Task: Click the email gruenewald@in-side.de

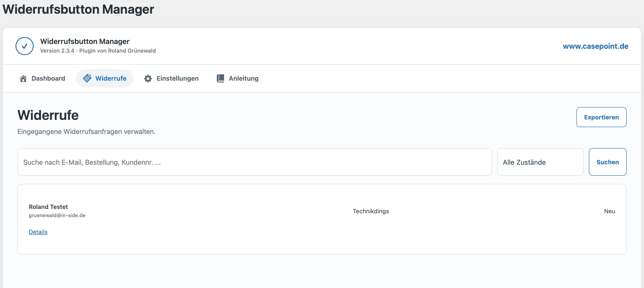Action: point(57,216)
